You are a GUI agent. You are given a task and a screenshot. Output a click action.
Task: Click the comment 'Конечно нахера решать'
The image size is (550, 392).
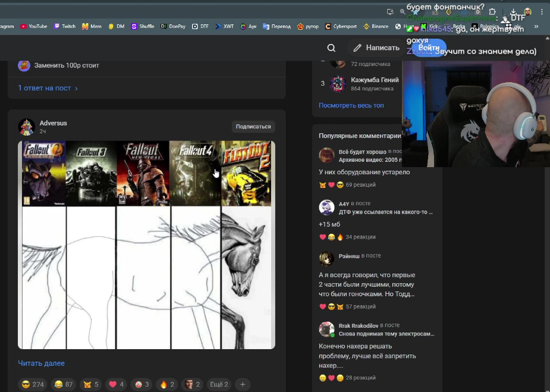(x=367, y=356)
